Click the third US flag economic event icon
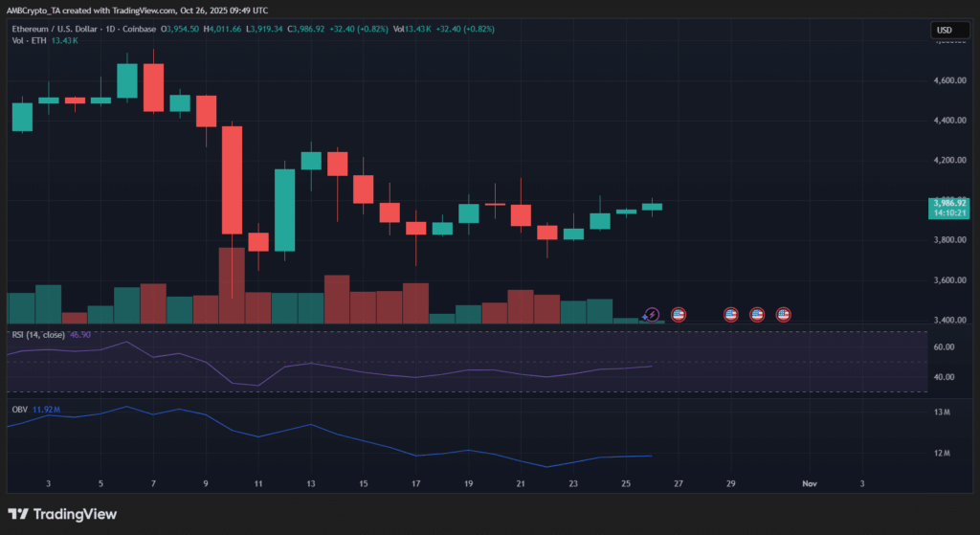 coord(757,314)
